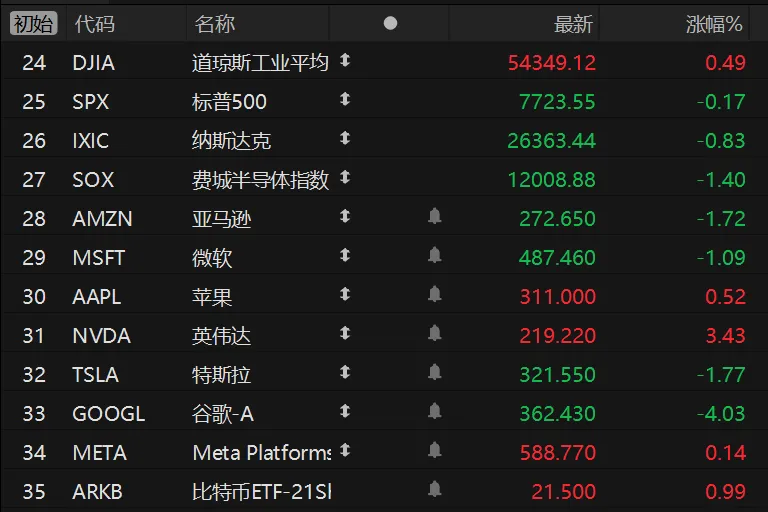
Task: Click the 初始 button in header
Action: click(x=33, y=24)
